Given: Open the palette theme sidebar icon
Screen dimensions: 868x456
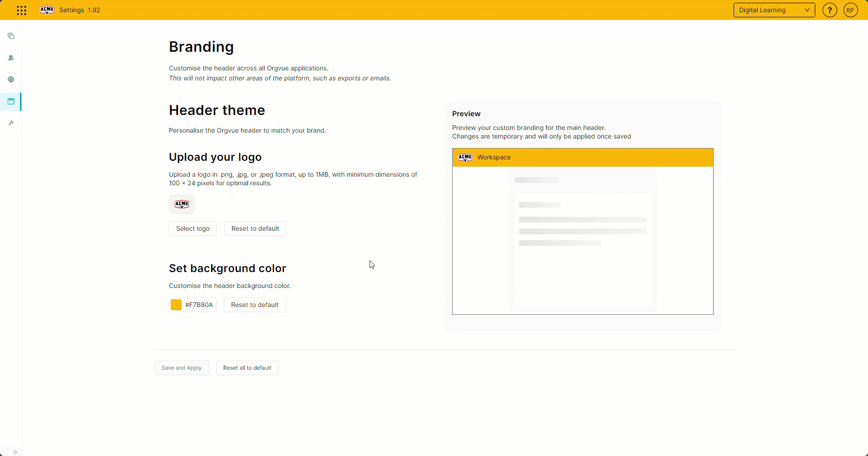Looking at the screenshot, I should 11,79.
